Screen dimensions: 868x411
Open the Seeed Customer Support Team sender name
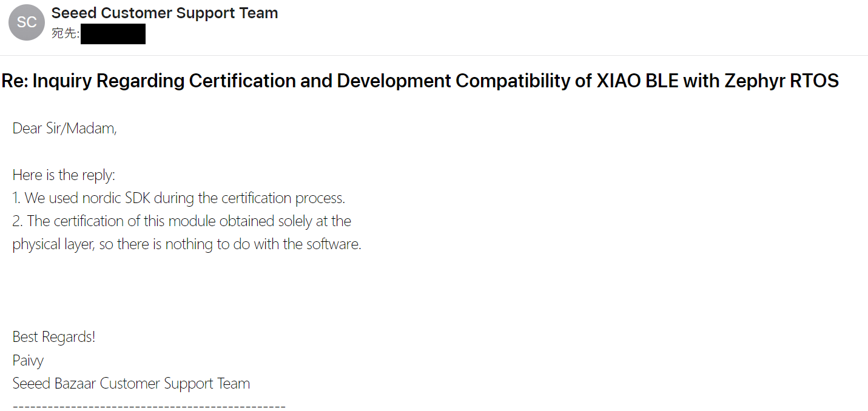point(164,13)
